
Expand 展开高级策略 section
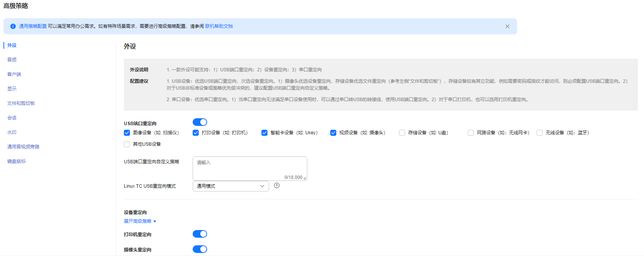point(140,221)
